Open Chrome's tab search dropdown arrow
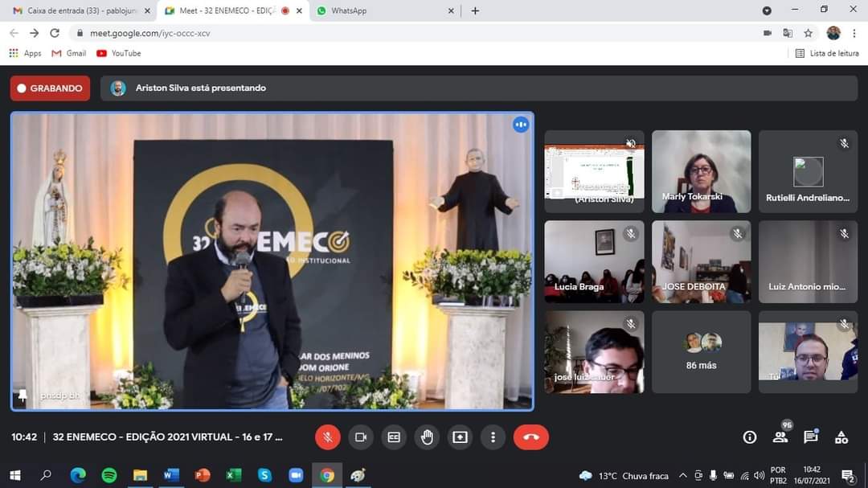Screen dimensions: 868x488 (767, 10)
